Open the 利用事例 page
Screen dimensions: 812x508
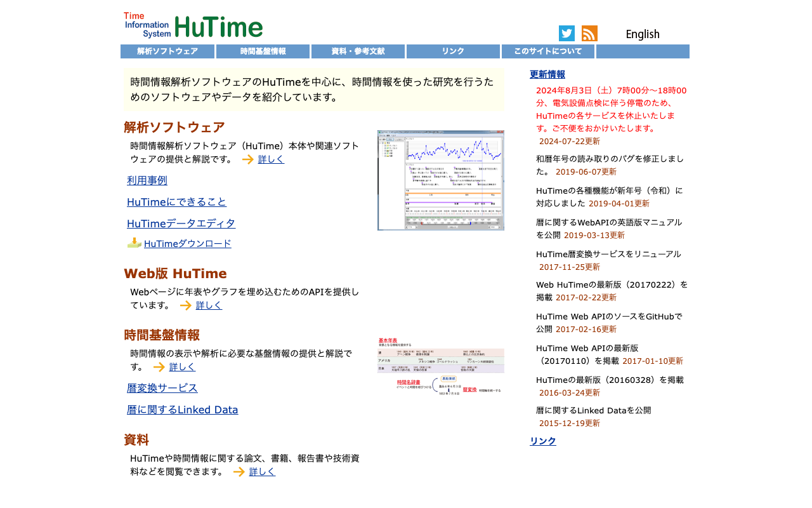pyautogui.click(x=147, y=180)
